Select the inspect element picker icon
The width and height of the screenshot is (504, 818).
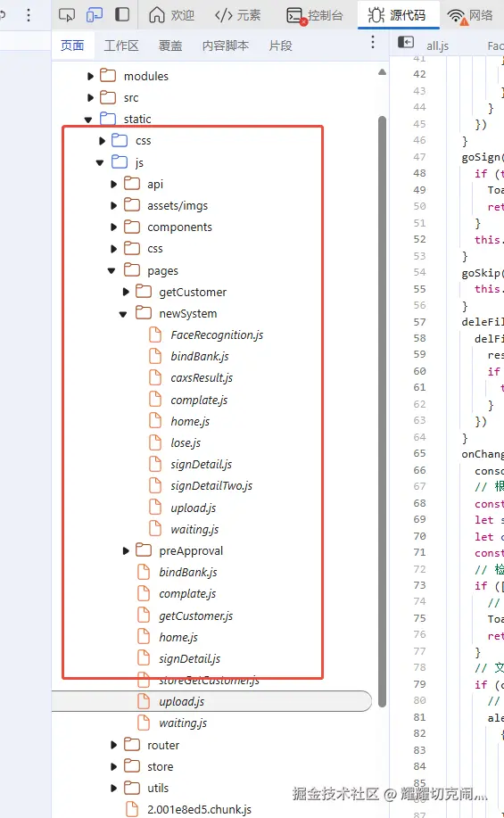click(x=67, y=14)
